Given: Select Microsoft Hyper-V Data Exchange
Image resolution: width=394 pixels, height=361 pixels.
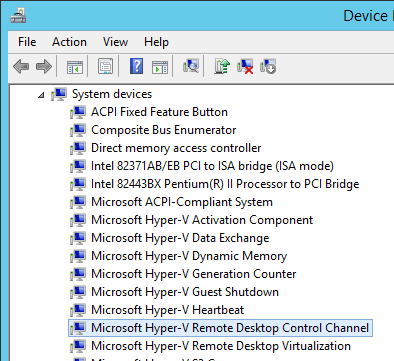Looking at the screenshot, I should tap(180, 238).
